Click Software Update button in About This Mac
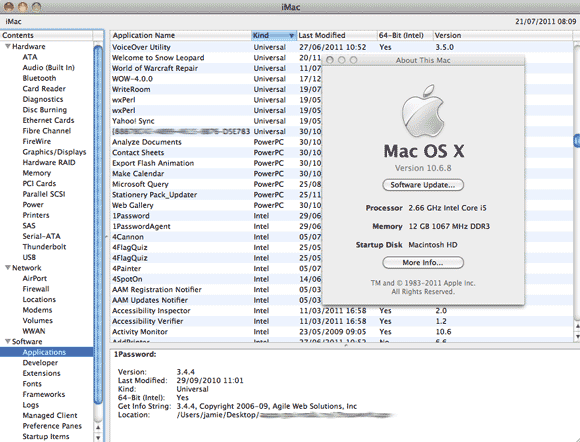Screen dimensions: 580x442 (x=423, y=185)
